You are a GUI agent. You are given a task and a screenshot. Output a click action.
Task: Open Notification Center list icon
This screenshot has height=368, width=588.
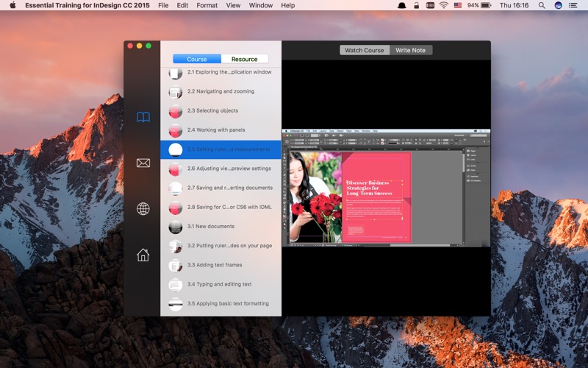573,5
